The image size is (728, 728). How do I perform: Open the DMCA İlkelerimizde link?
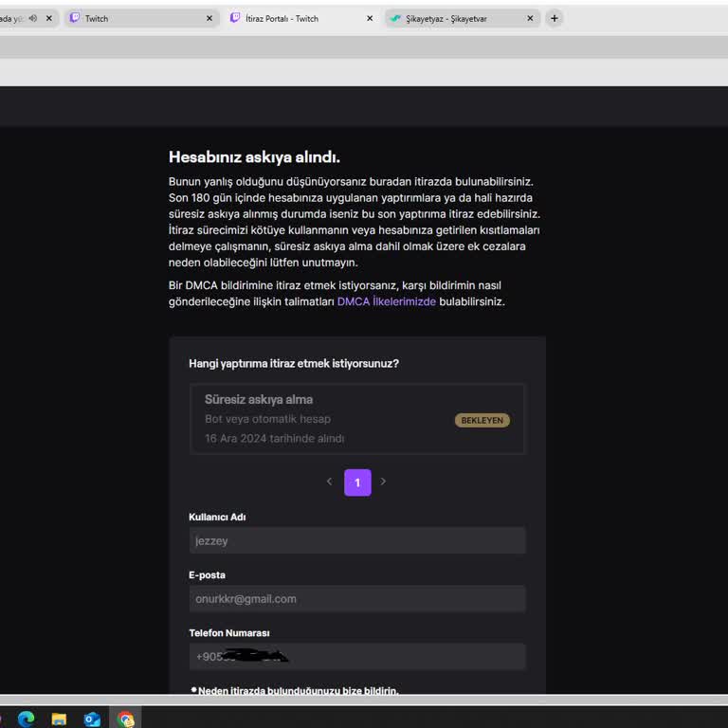[x=387, y=301]
